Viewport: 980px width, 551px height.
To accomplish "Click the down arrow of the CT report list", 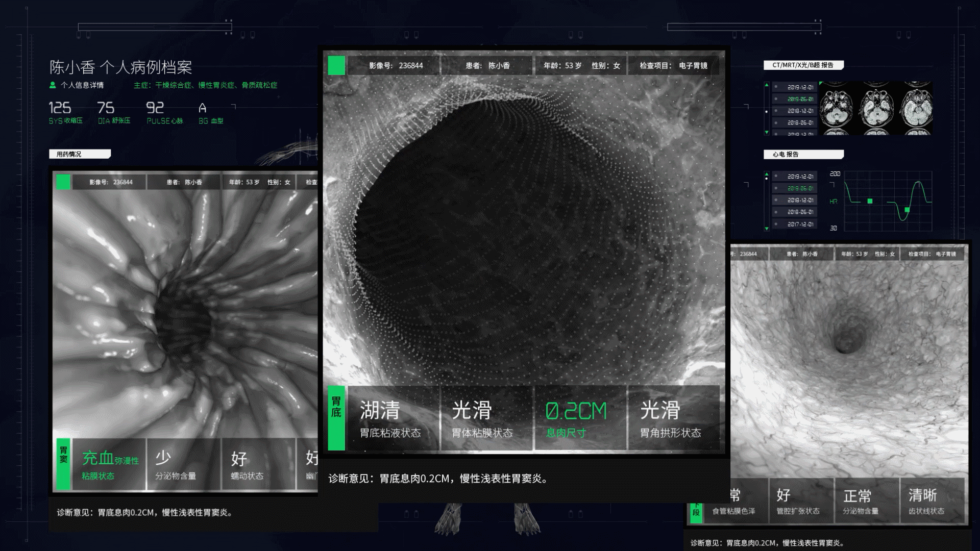I will click(766, 132).
